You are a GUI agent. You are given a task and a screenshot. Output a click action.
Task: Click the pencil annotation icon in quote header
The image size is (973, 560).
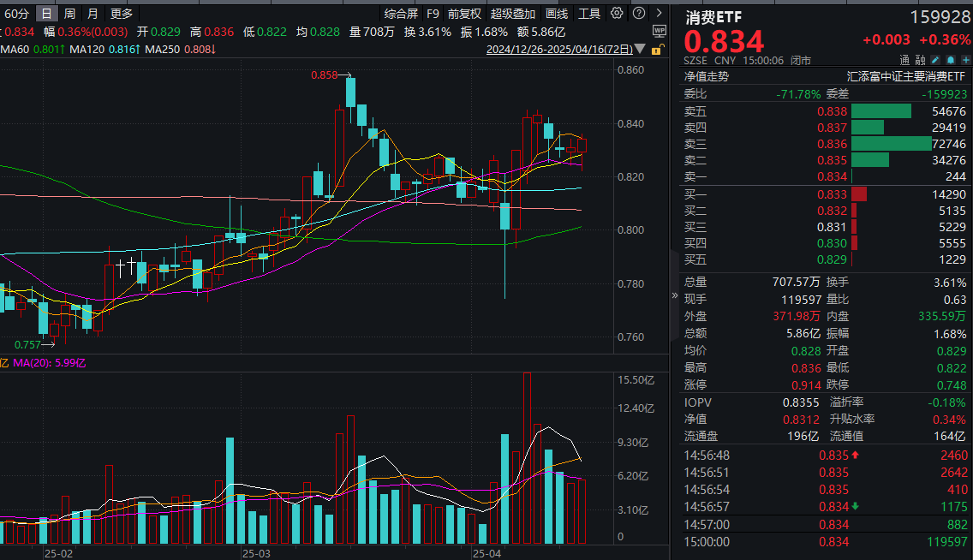coord(936,60)
